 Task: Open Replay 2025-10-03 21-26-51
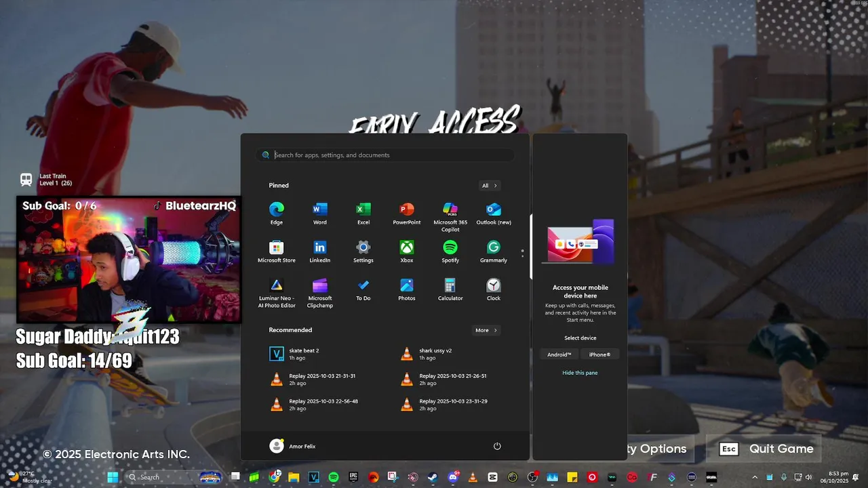click(x=443, y=379)
